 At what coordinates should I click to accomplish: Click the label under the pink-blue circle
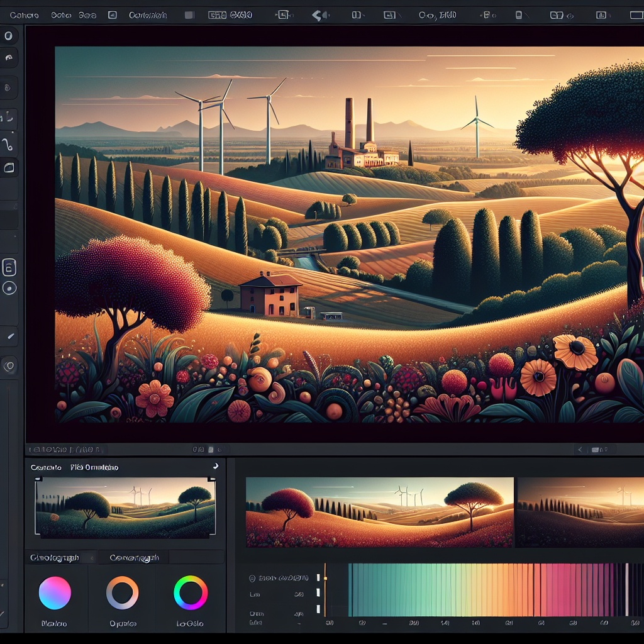pyautogui.click(x=54, y=624)
